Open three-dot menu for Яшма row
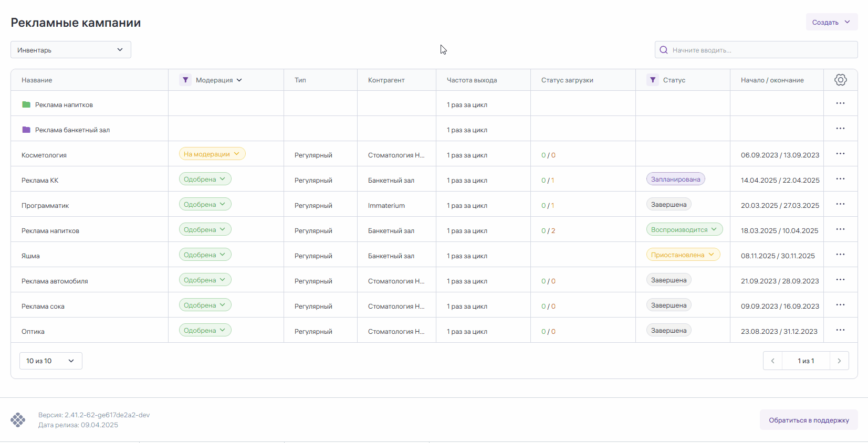This screenshot has height=443, width=868. pos(840,255)
